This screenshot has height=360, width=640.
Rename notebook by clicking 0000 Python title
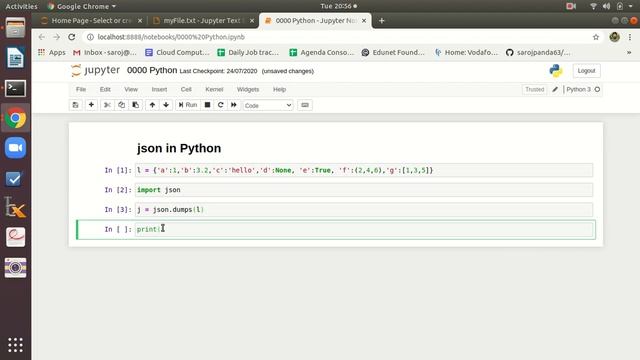tap(152, 70)
